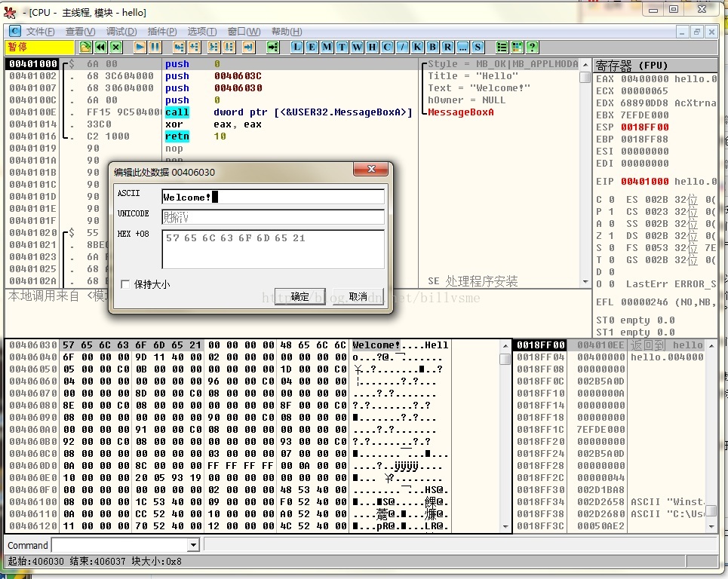Screen dimensions: 728x579
Task: Click the HEX +08 bytes field
Action: 273,249
